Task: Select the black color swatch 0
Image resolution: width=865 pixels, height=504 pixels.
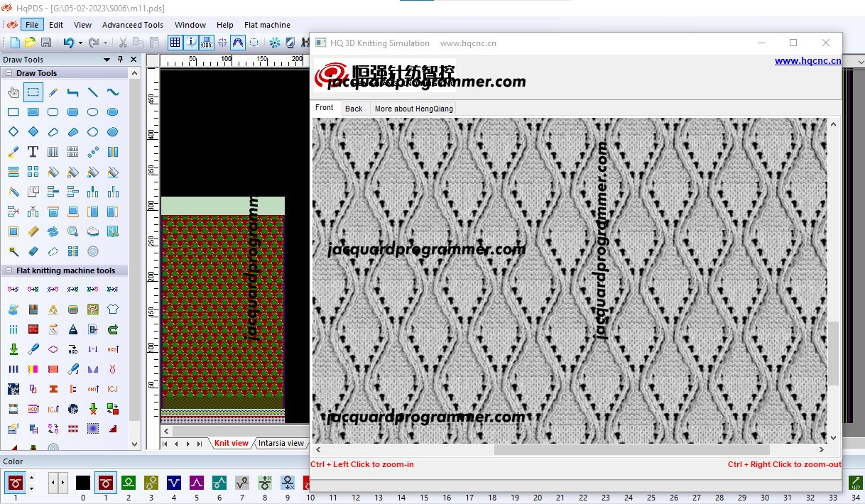Action: click(x=83, y=483)
